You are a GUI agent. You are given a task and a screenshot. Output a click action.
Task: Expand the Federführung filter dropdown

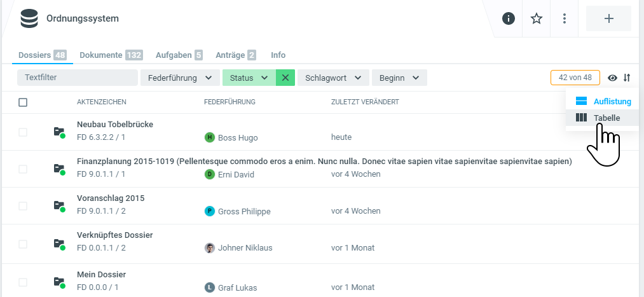click(x=179, y=78)
